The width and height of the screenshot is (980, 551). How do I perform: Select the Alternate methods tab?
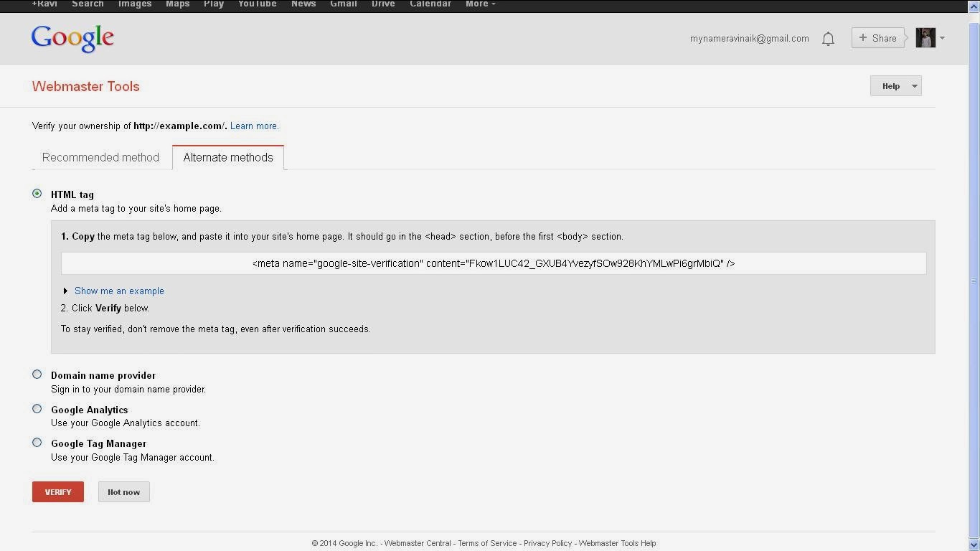[x=228, y=157]
